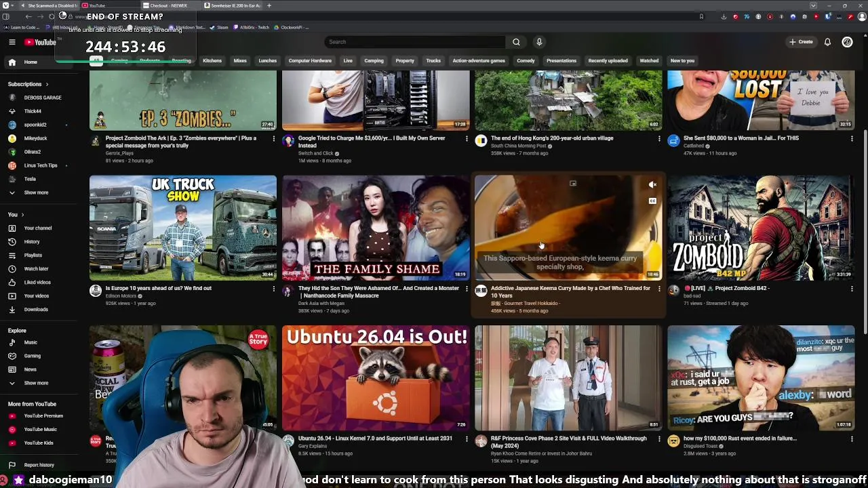Viewport: 868px width, 488px height.
Task: Select the Kitchens filter chip
Action: tap(212, 61)
